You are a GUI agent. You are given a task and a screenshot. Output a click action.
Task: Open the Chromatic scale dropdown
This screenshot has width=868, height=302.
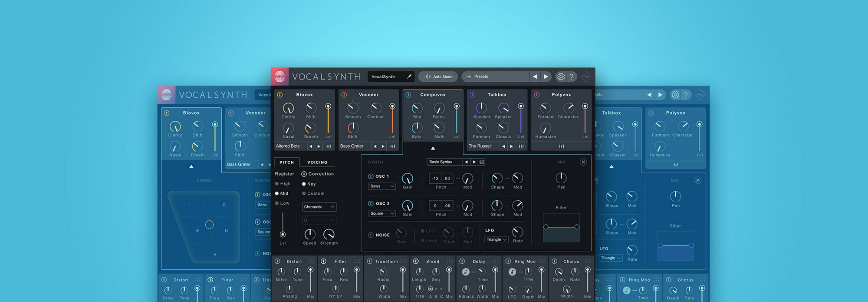(x=319, y=207)
